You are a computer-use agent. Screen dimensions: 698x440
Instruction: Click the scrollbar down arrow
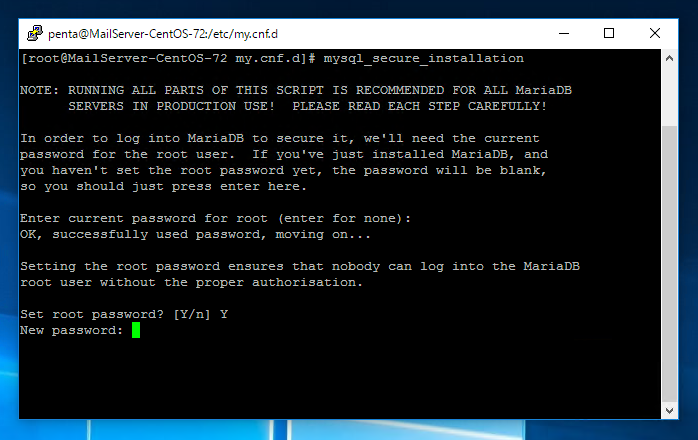[670, 411]
